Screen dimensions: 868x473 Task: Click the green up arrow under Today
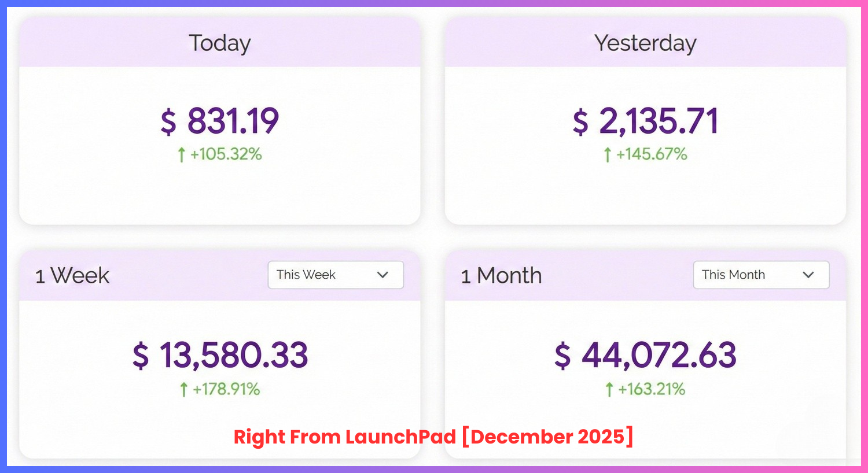(x=182, y=155)
